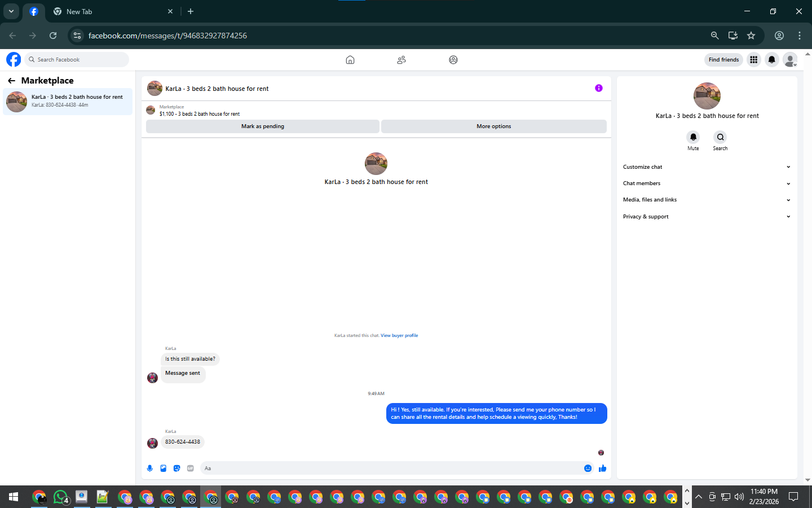Open View buyer profile link
This screenshot has width=812, height=508.
point(399,335)
